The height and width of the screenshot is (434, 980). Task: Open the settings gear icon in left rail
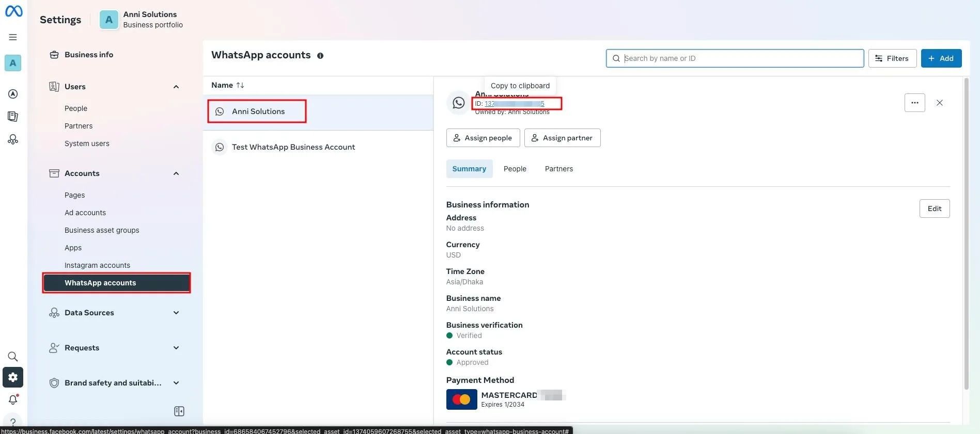coord(13,377)
